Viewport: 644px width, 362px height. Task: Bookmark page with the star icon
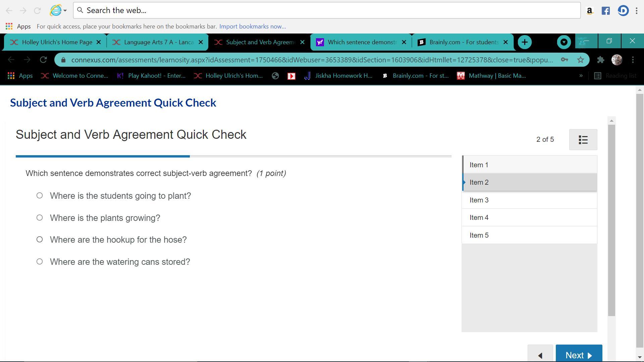coord(581,60)
